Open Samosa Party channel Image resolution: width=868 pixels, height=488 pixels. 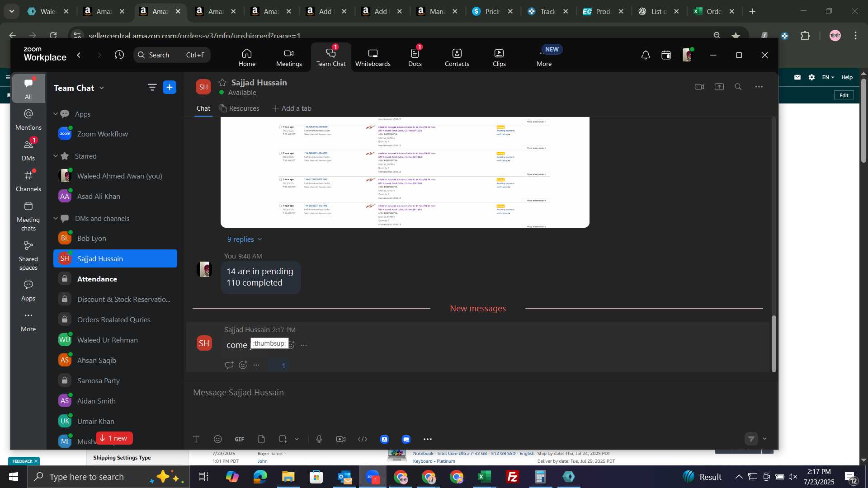coord(115,380)
